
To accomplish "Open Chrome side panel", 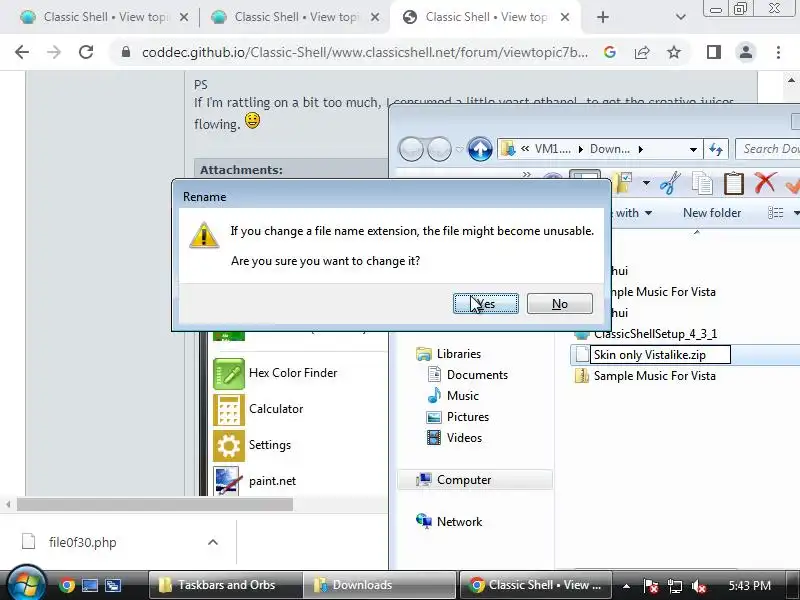I will click(714, 52).
